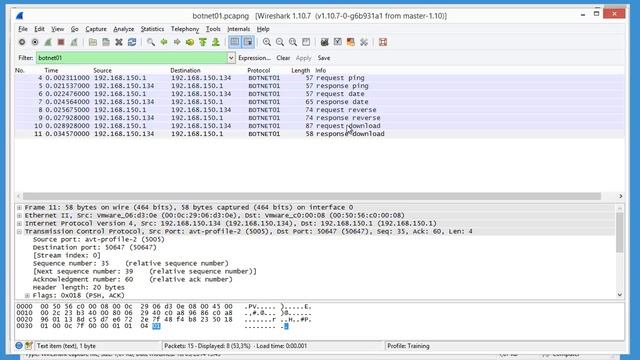Image resolution: width=640 pixels, height=360 pixels.
Task: Edit capture filters icon
Action: [324, 42]
